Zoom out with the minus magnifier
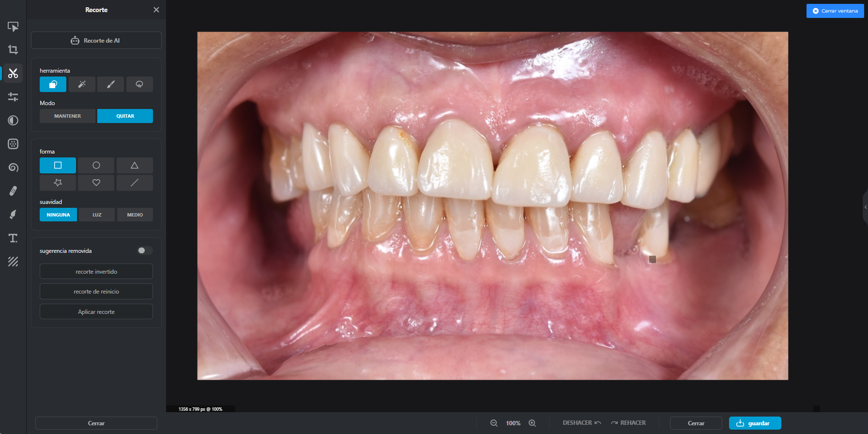Screen dimensions: 868x434 pyautogui.click(x=494, y=423)
